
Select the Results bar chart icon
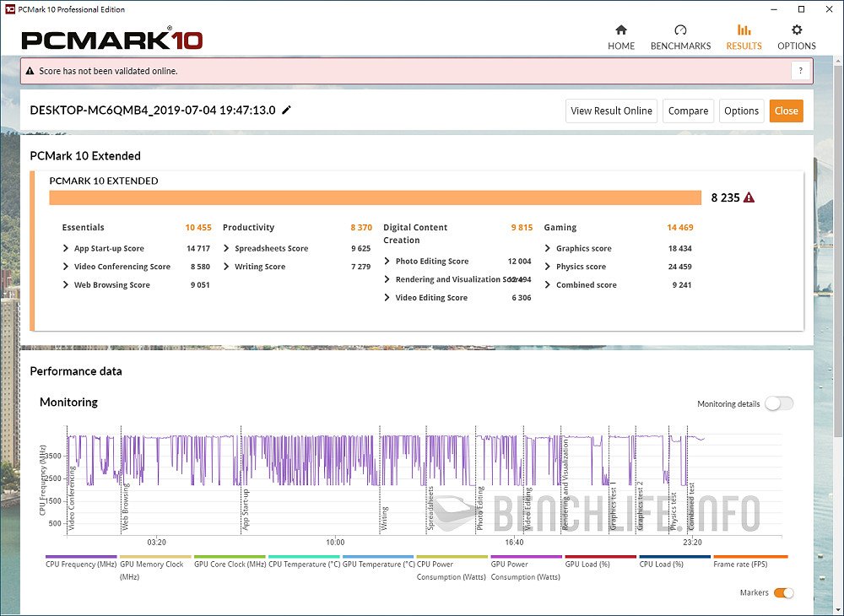[x=744, y=31]
